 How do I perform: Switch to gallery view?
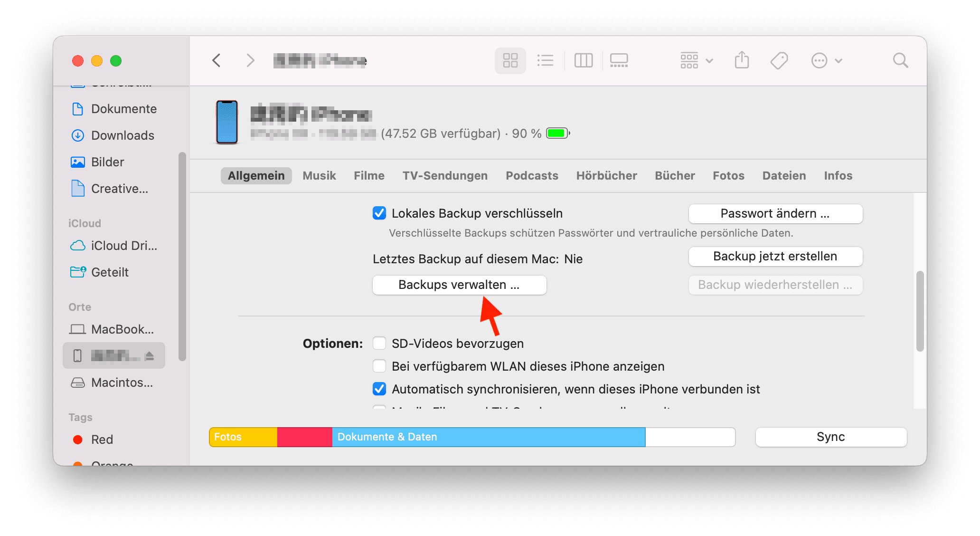click(619, 60)
